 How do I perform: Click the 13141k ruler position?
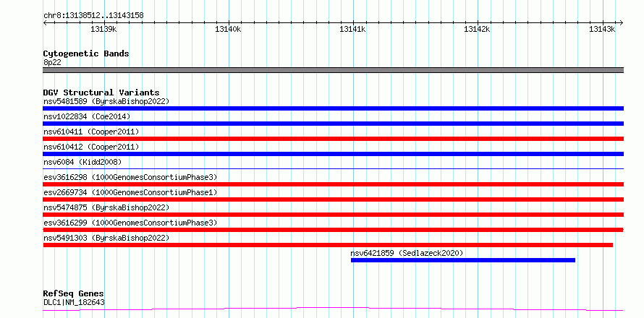(x=352, y=29)
